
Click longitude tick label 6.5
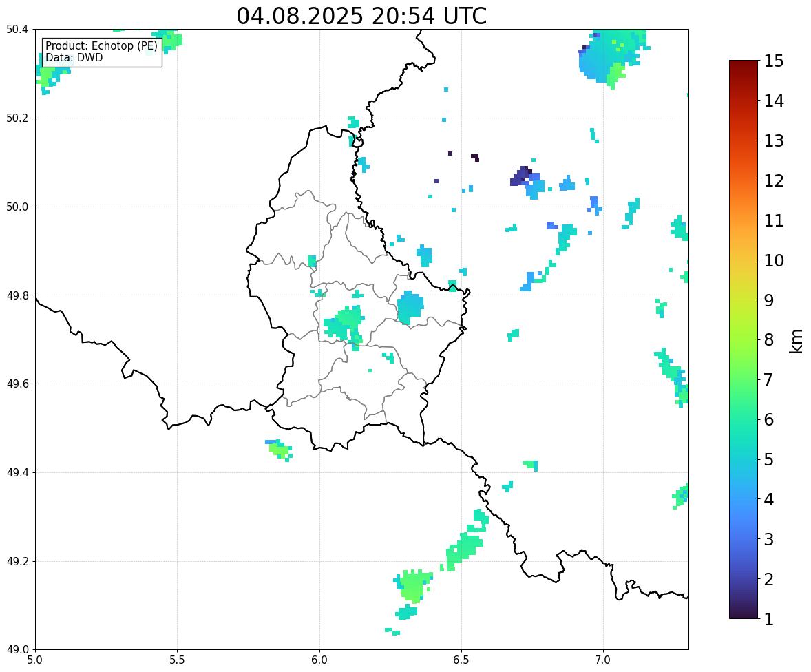461,660
